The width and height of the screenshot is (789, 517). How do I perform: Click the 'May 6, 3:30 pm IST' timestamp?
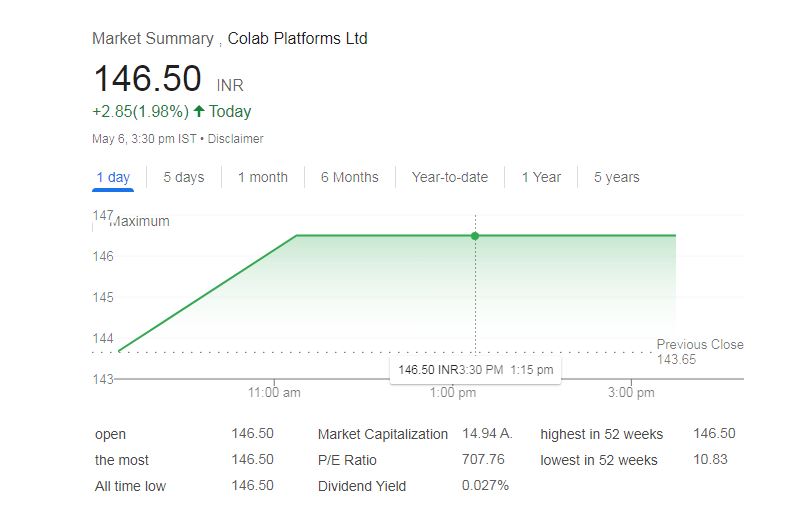144,139
